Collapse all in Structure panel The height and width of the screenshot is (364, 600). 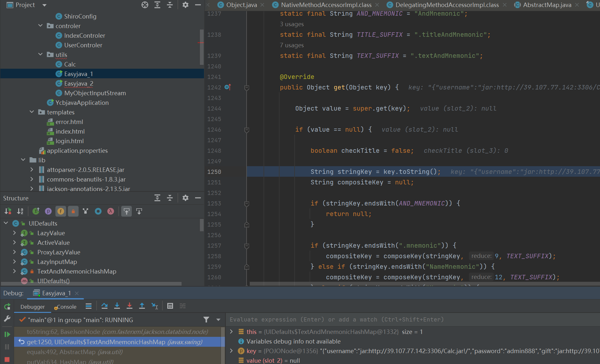coord(170,198)
